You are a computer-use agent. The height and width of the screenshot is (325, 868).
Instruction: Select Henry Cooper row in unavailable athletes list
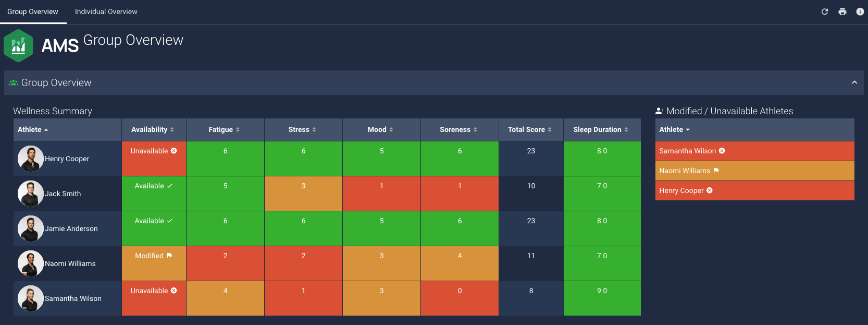point(755,190)
